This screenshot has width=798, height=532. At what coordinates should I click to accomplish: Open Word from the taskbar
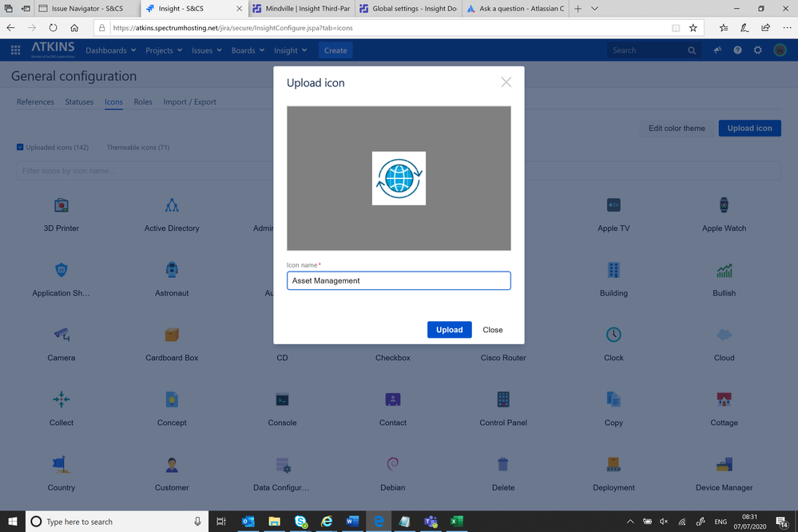[x=352, y=522]
